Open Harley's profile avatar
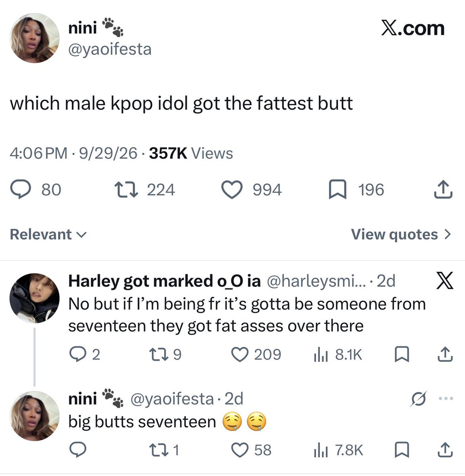 coord(34,298)
